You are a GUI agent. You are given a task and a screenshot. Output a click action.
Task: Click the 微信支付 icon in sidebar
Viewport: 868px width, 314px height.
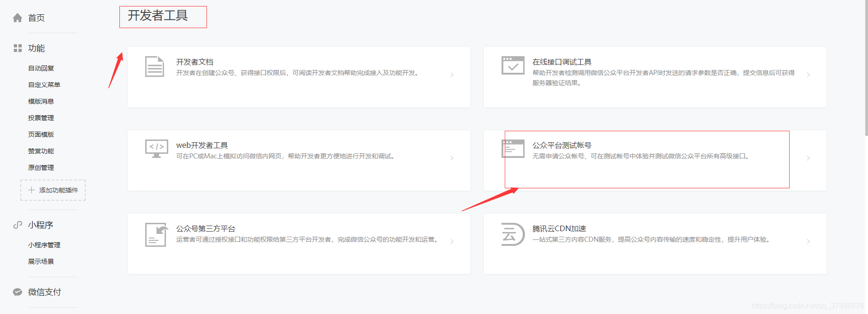(x=18, y=292)
